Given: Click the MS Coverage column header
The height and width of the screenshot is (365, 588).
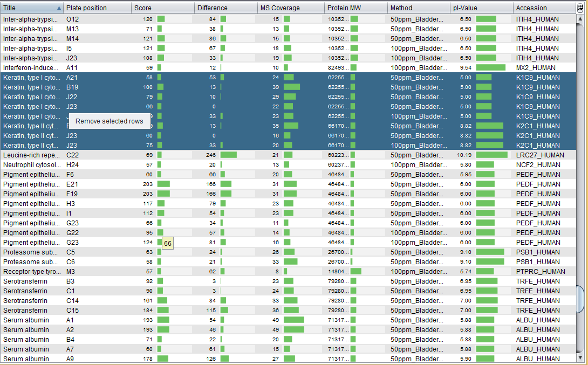Looking at the screenshot, I should click(290, 8).
